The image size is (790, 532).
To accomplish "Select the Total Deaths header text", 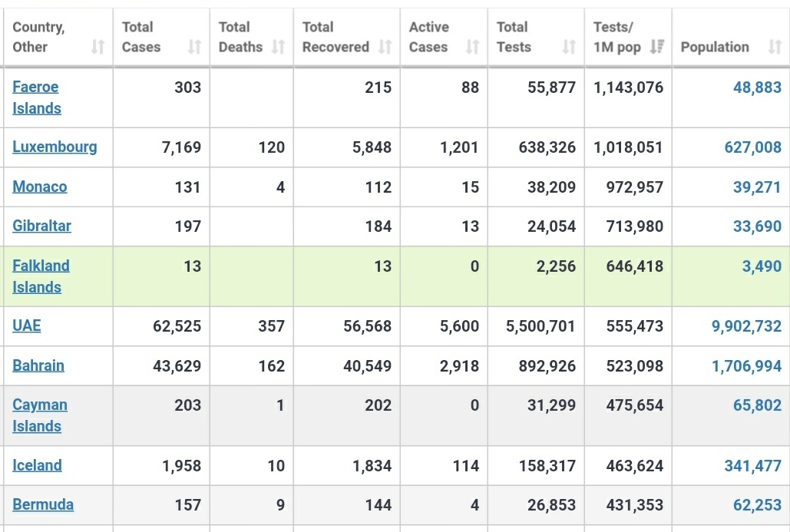I will [241, 37].
